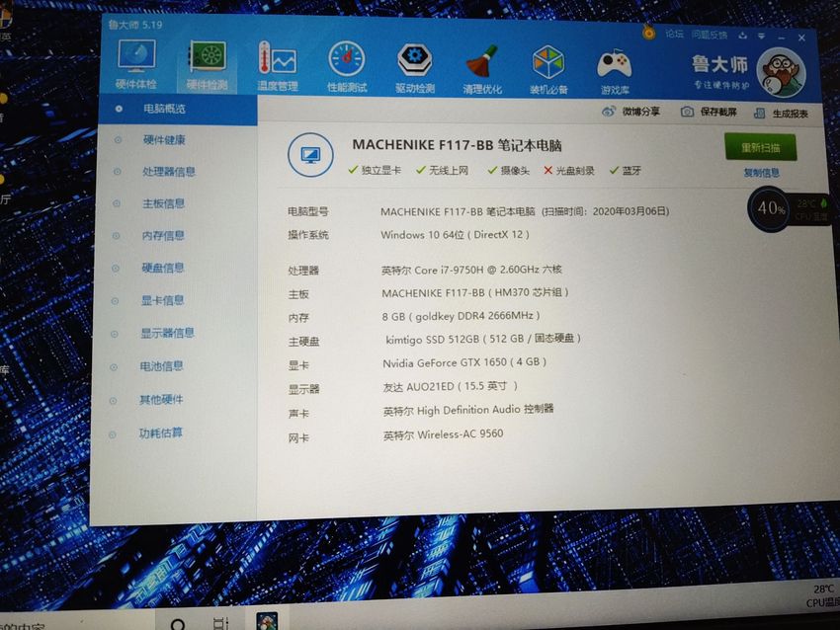Screen dimensions: 840x630
Task: Open Task View on the Windows taskbar
Action: (x=220, y=622)
